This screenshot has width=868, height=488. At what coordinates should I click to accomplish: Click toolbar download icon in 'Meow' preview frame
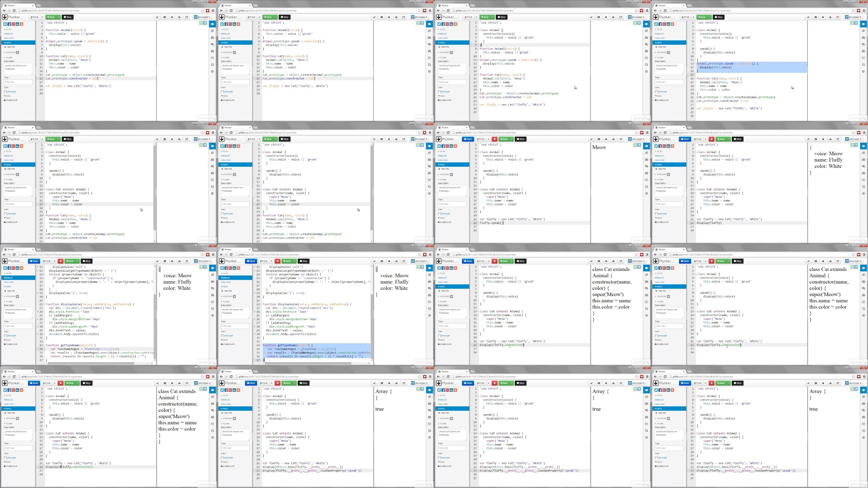tap(613, 139)
